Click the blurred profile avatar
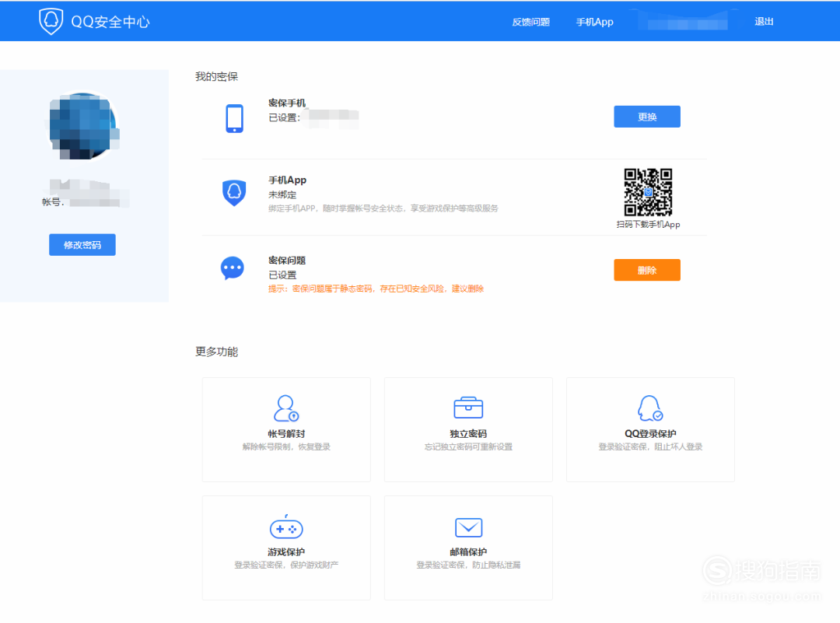Screen dimensions: 840x623 83,127
